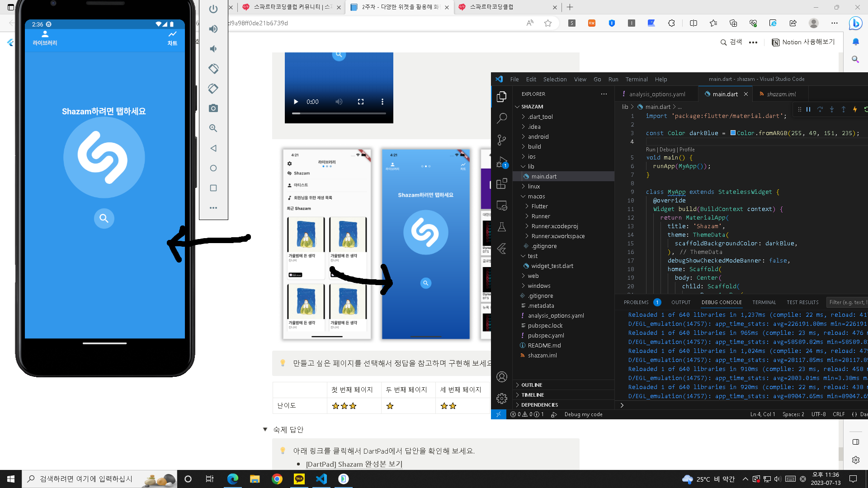Switch to TERMINAL panel tab
The image size is (868, 488).
(x=764, y=302)
